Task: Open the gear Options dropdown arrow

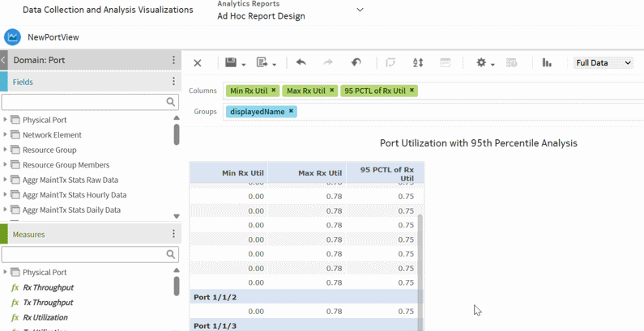Action: [493, 65]
